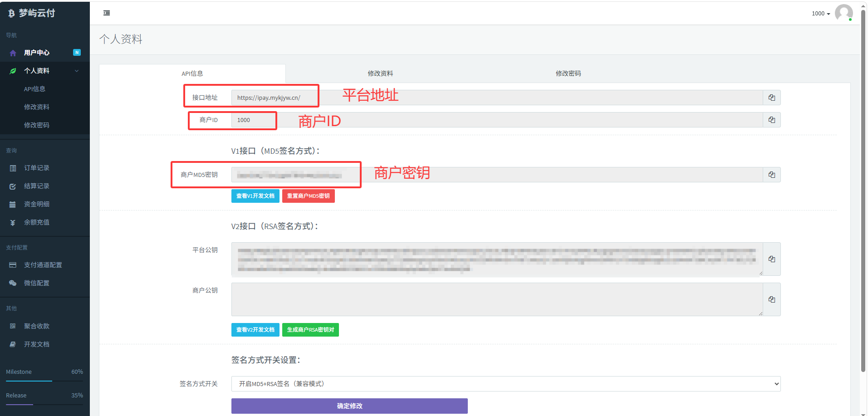
Task: Select the sidebar submenu entry API信息
Action: click(x=34, y=89)
